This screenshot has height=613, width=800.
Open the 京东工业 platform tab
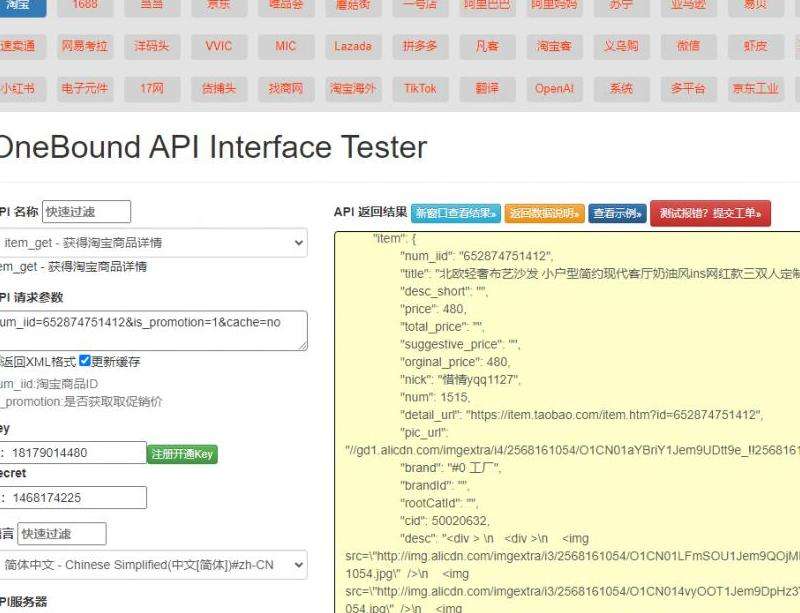coord(756,89)
